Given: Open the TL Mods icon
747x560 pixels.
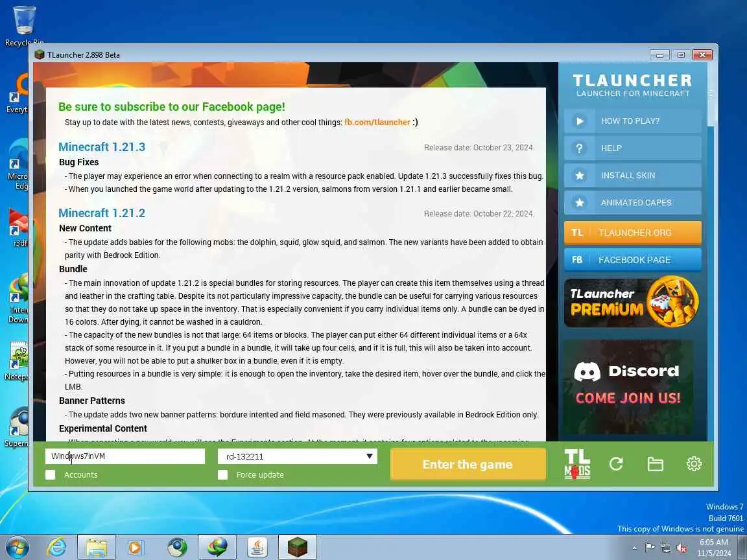Looking at the screenshot, I should pyautogui.click(x=577, y=464).
